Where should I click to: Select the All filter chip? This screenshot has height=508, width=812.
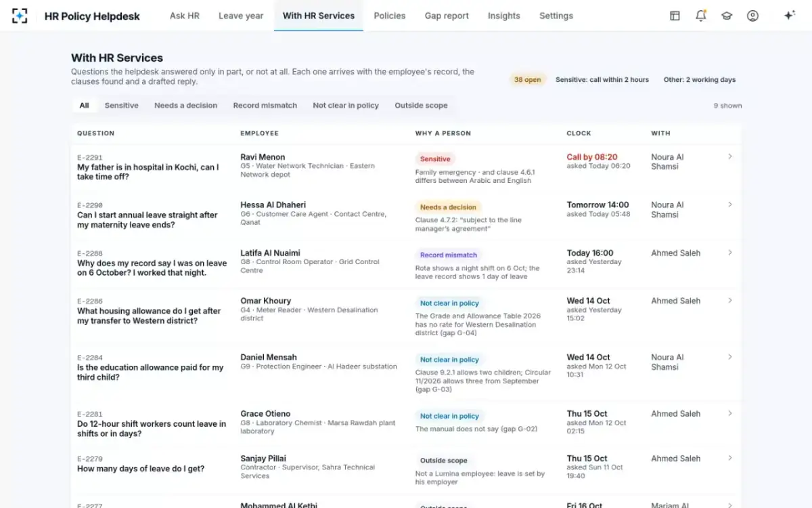click(x=84, y=106)
